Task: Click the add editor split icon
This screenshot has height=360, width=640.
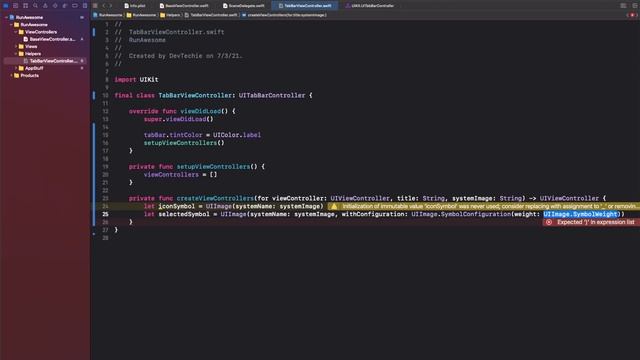Action: (x=635, y=6)
